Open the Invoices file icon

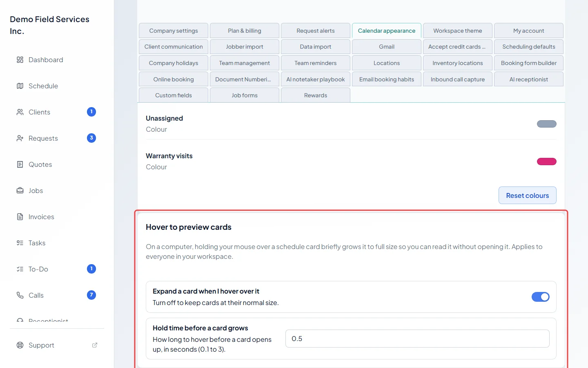coord(20,217)
